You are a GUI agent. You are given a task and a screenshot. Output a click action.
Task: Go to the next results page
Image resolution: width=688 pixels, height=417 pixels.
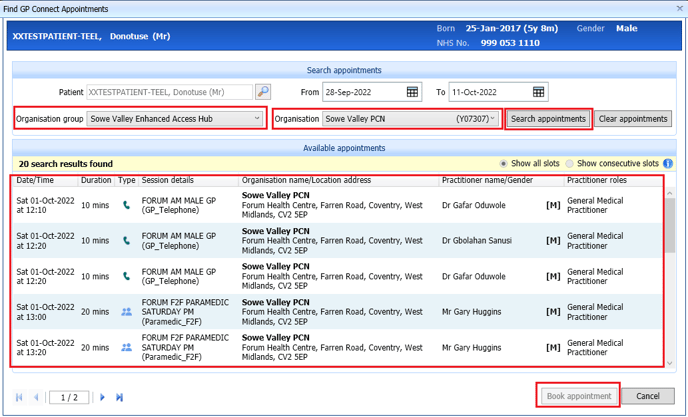[102, 397]
